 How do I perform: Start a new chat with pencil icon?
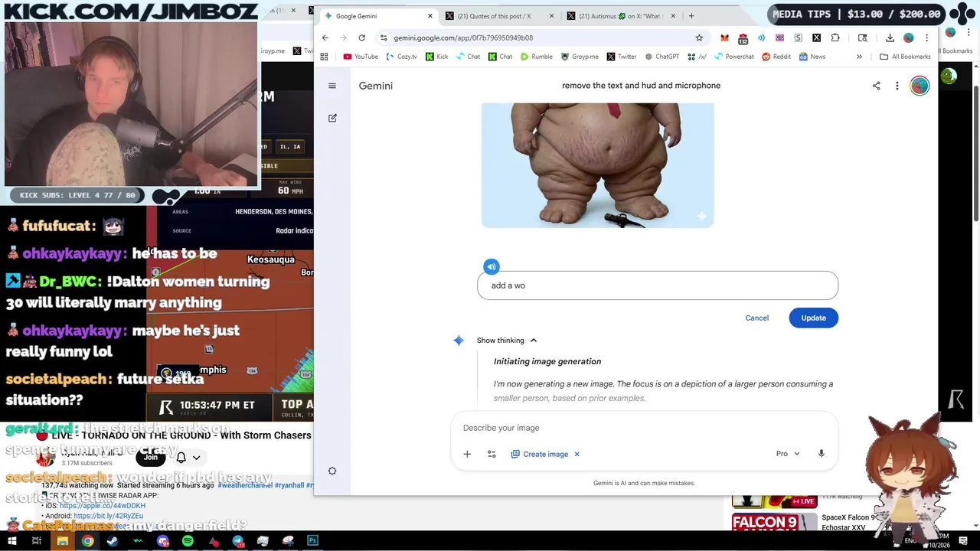(x=332, y=118)
